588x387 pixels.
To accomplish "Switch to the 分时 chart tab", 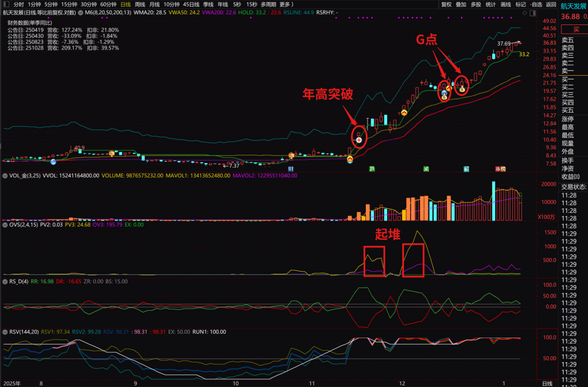I will point(19,4).
